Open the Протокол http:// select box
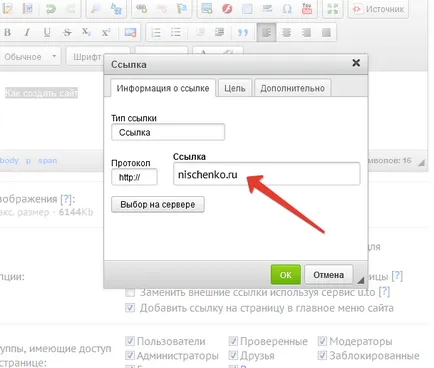 click(134, 177)
